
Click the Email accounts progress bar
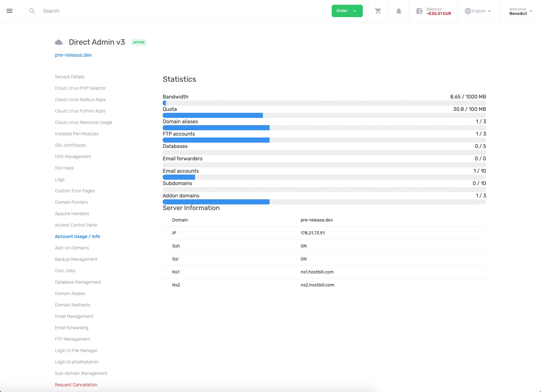pos(324,177)
